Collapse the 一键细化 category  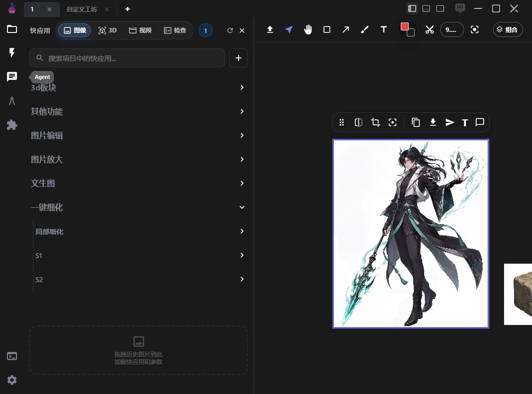138,207
